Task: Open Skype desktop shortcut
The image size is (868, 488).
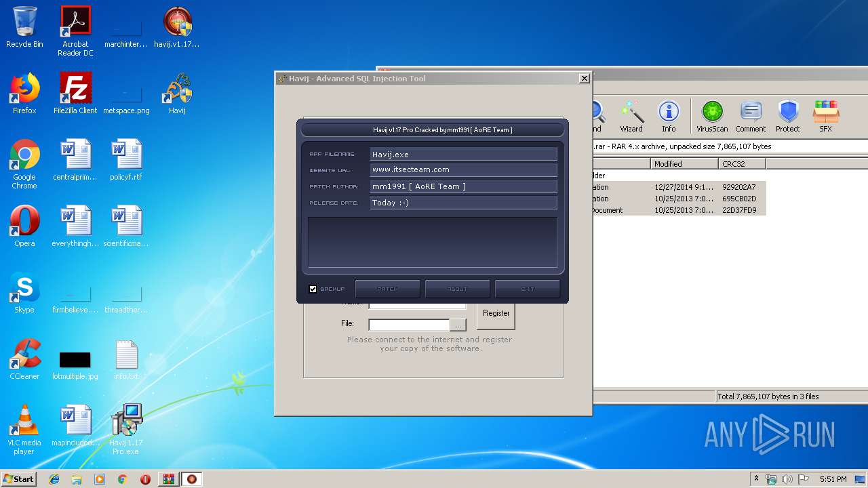Action: (24, 293)
